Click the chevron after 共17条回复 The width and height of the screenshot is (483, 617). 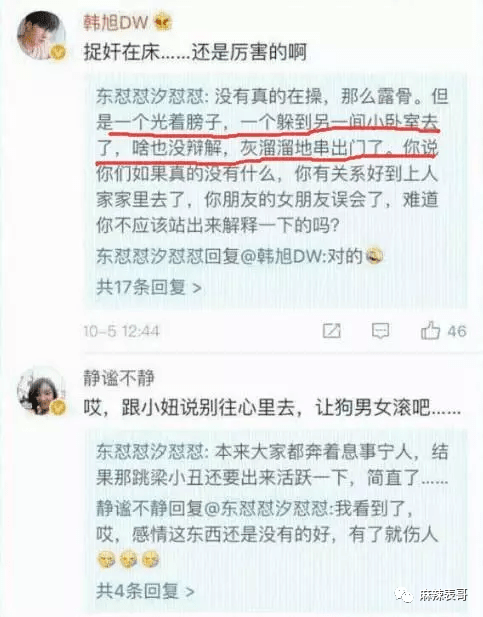coord(197,288)
